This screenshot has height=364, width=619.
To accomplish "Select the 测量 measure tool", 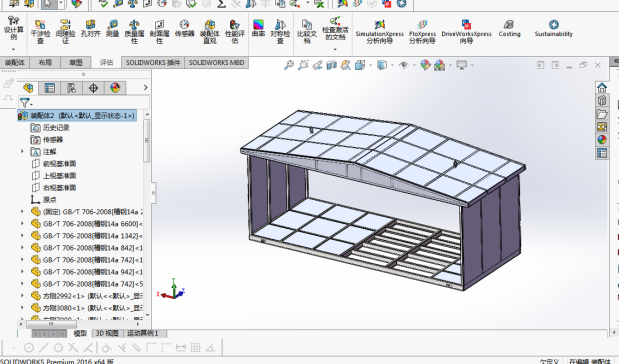I will [113, 28].
